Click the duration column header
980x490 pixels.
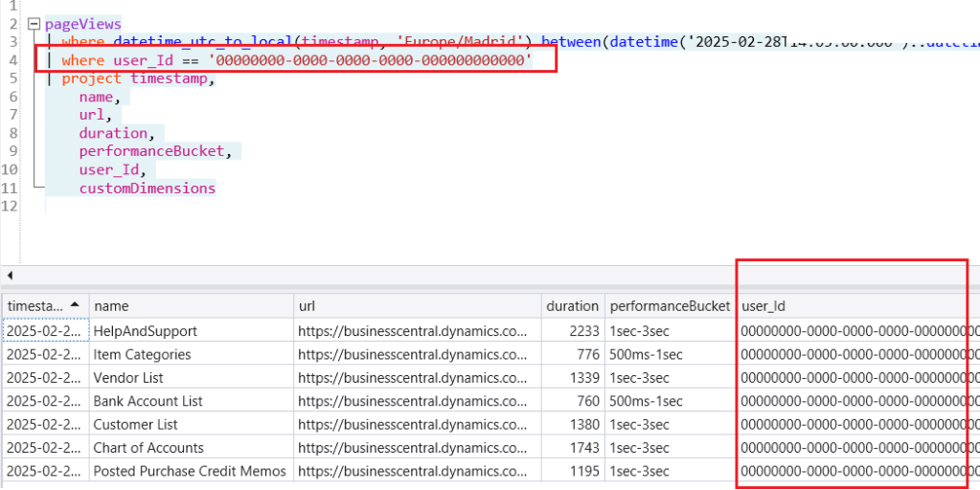pos(572,306)
